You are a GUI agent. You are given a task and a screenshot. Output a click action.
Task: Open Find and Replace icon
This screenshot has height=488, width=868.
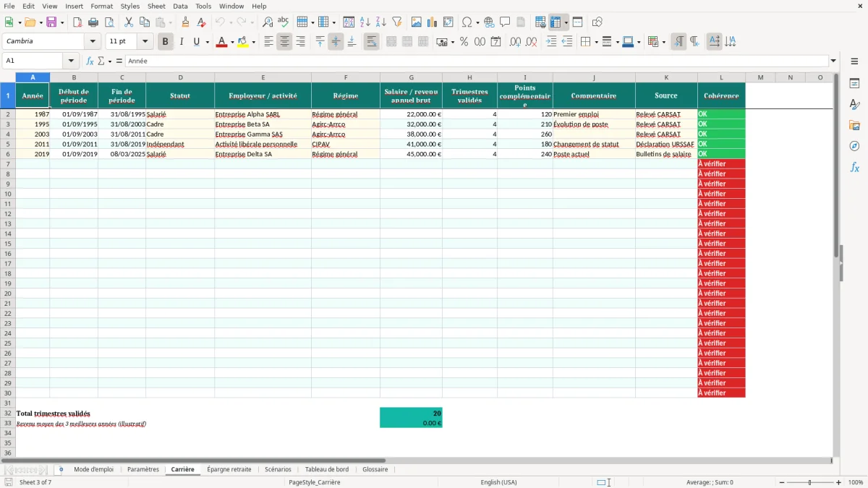click(x=268, y=22)
